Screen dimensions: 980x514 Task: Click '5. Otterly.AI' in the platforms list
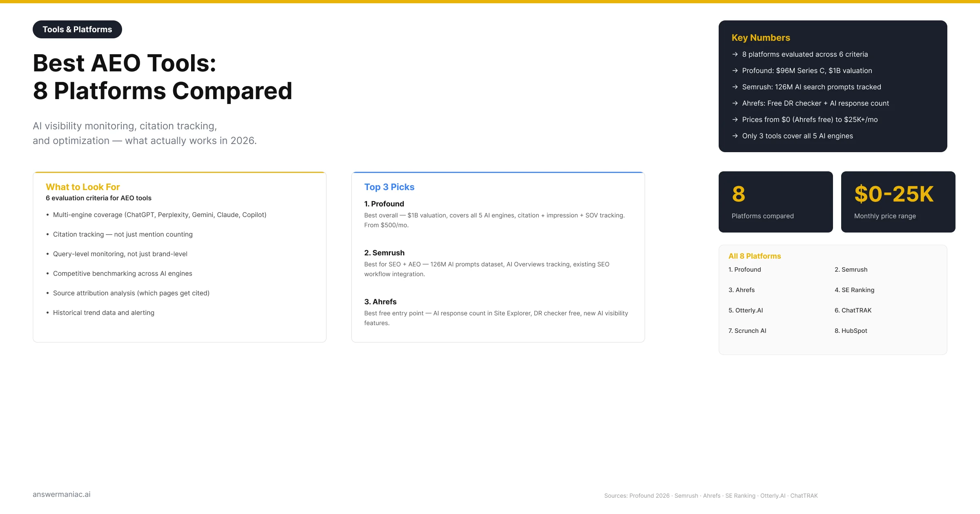coord(746,310)
